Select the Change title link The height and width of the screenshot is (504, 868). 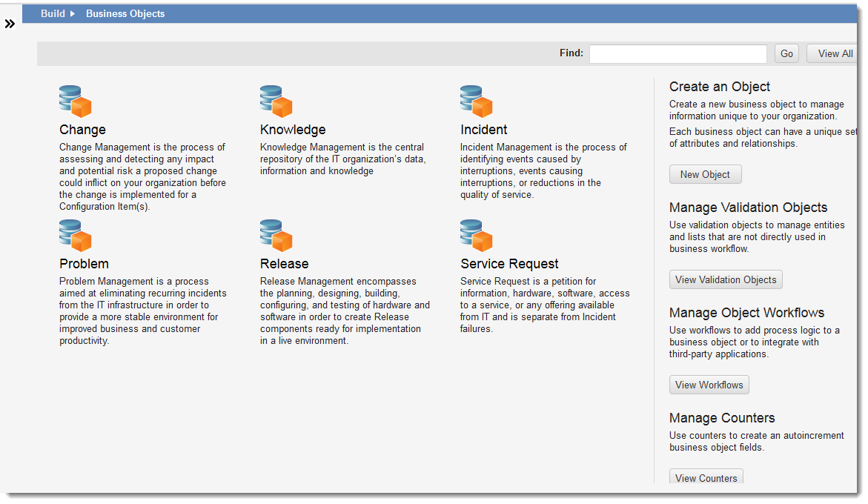coord(82,129)
